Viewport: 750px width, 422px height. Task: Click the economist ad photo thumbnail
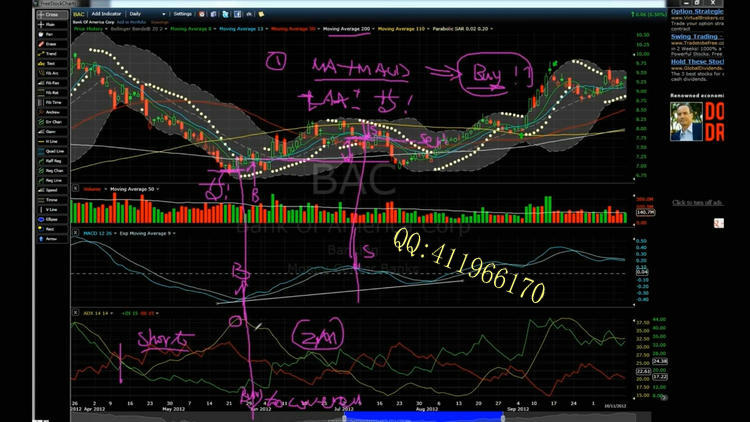[686, 122]
